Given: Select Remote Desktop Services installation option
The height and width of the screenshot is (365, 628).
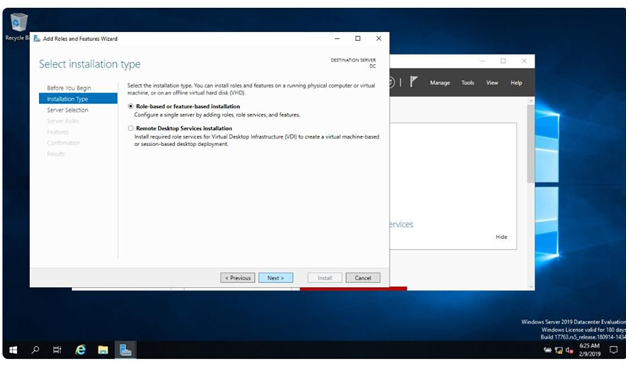Looking at the screenshot, I should click(x=131, y=128).
